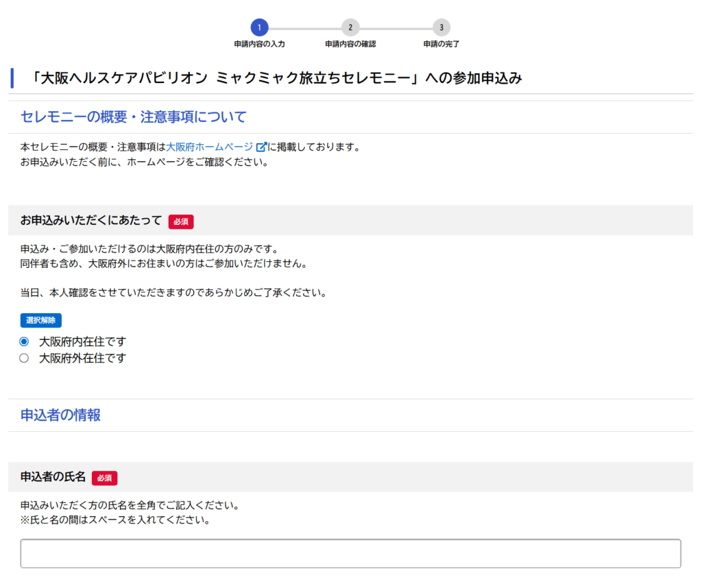The width and height of the screenshot is (702, 588).
Task: Click the step 1 circle in the progress indicator
Action: pos(259,27)
